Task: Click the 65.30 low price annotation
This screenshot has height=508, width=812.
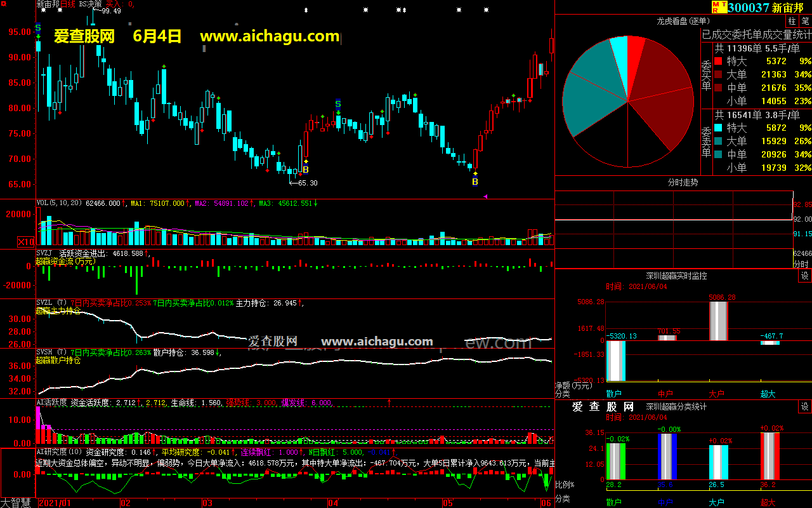Action: pyautogui.click(x=308, y=183)
